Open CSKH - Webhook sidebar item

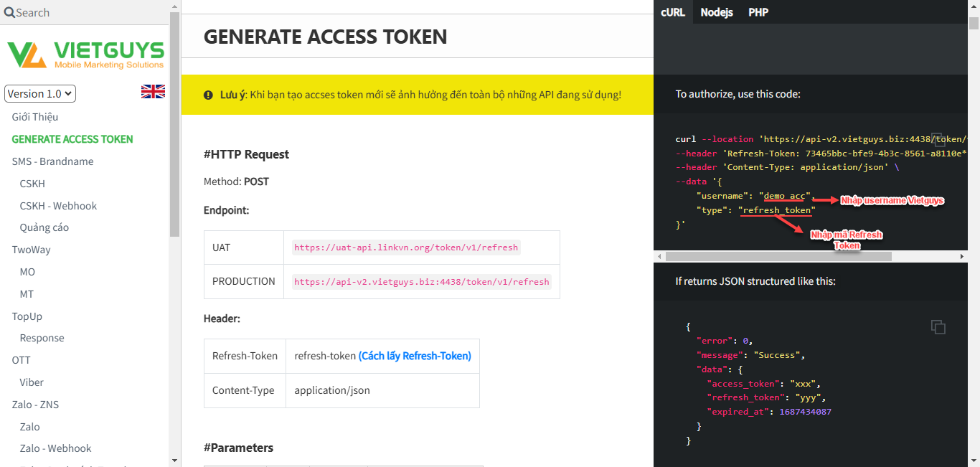point(58,206)
